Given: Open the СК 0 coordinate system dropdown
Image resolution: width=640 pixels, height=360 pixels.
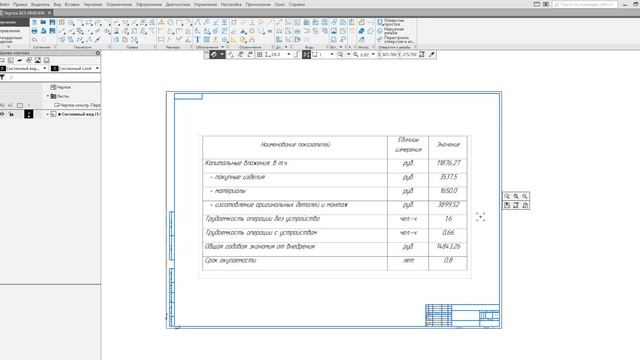Looking at the screenshot, I should (289, 54).
